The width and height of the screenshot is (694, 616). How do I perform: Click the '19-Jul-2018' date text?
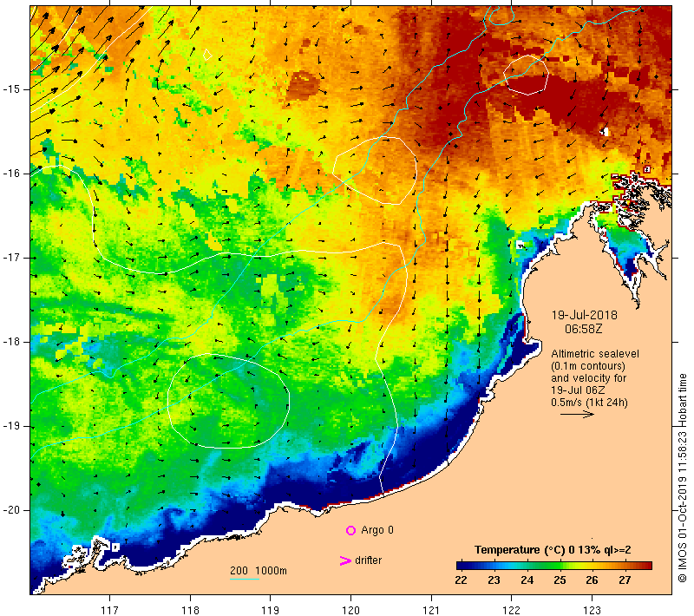584,315
